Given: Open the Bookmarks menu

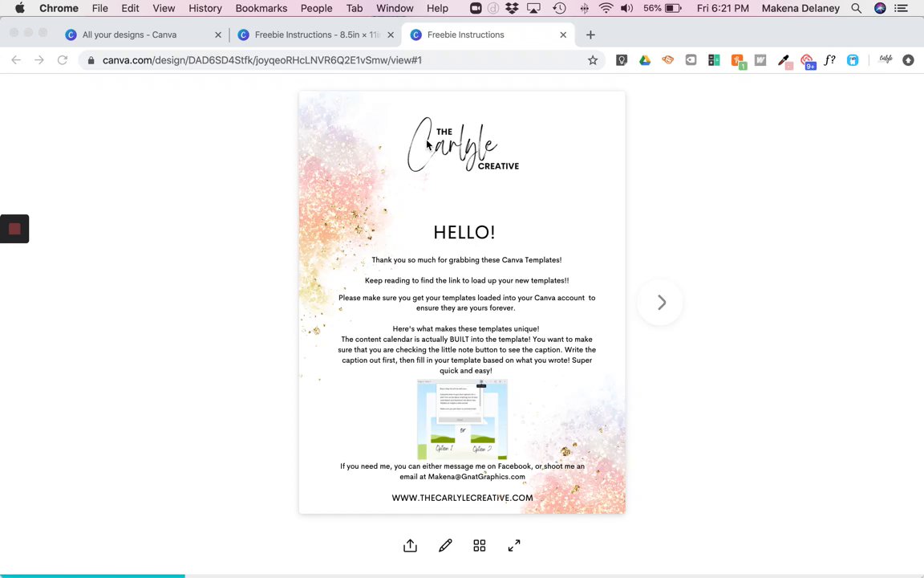Looking at the screenshot, I should (x=261, y=8).
